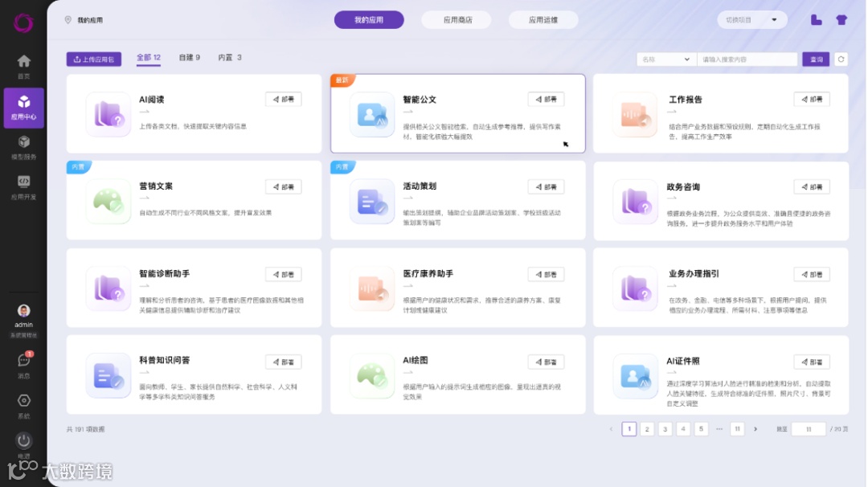This screenshot has height=487, width=868.
Task: Click the AI绘图 palette app icon
Action: pos(371,376)
